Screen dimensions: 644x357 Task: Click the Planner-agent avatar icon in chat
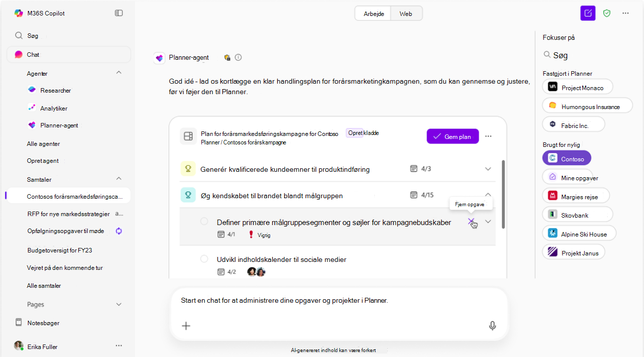pyautogui.click(x=160, y=58)
